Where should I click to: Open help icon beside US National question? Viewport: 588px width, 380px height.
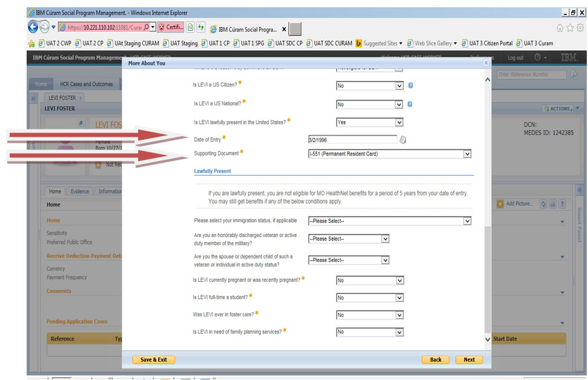pyautogui.click(x=410, y=104)
